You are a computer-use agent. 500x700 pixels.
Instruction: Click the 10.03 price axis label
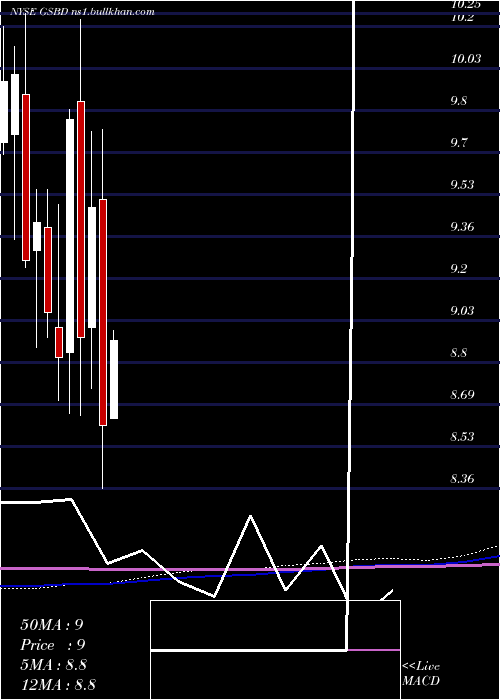tap(466, 58)
